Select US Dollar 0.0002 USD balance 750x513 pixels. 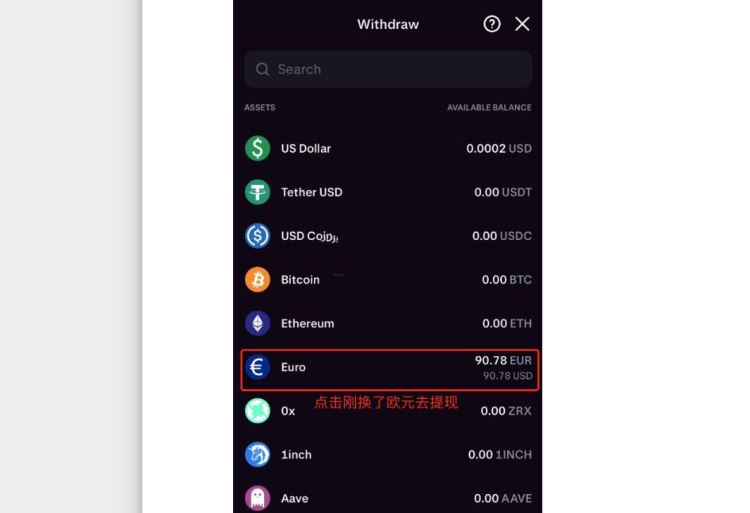pos(499,149)
